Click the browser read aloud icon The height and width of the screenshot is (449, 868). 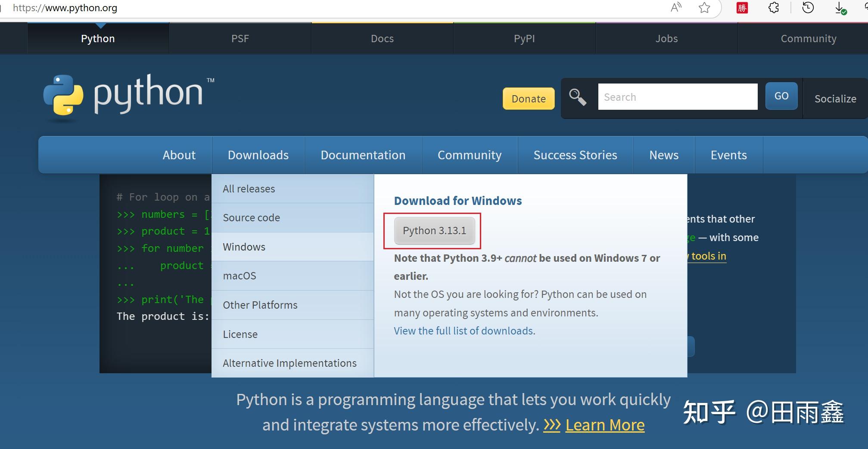(x=676, y=7)
